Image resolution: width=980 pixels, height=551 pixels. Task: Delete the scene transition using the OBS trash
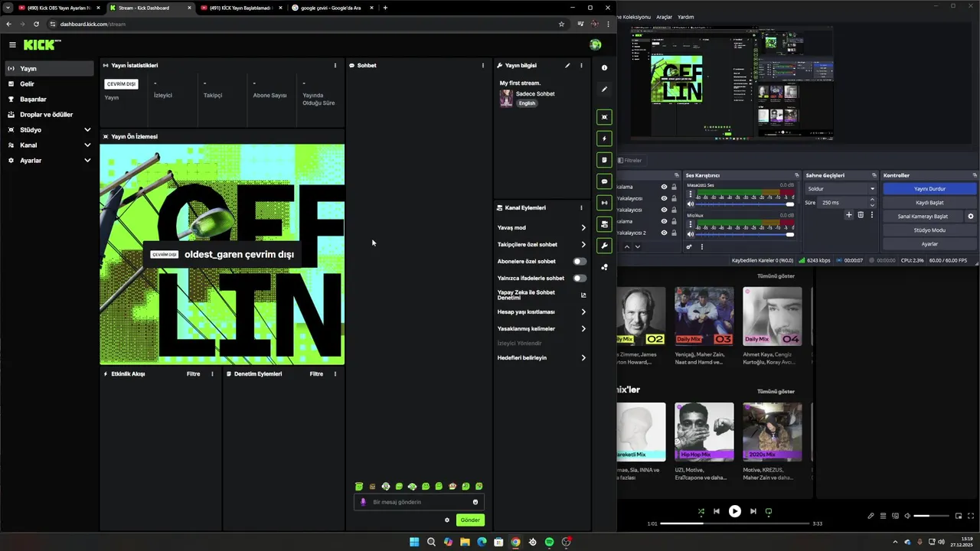(861, 215)
